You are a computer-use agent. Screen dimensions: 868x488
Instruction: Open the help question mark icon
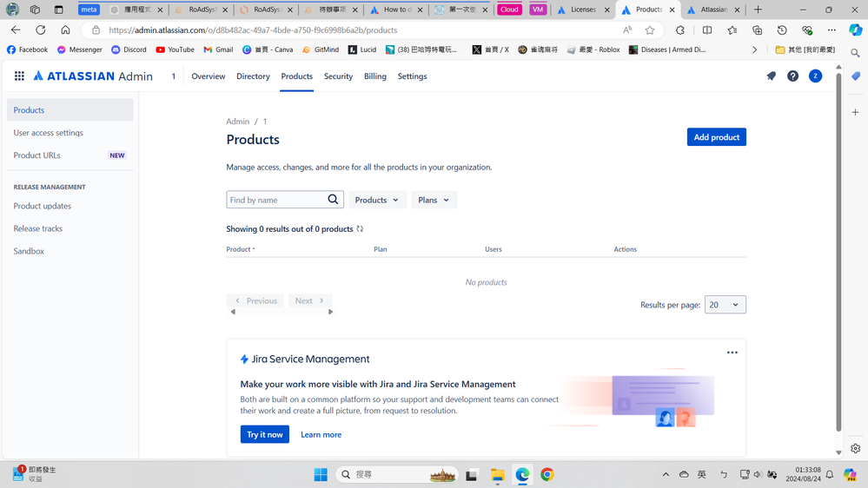(x=792, y=76)
